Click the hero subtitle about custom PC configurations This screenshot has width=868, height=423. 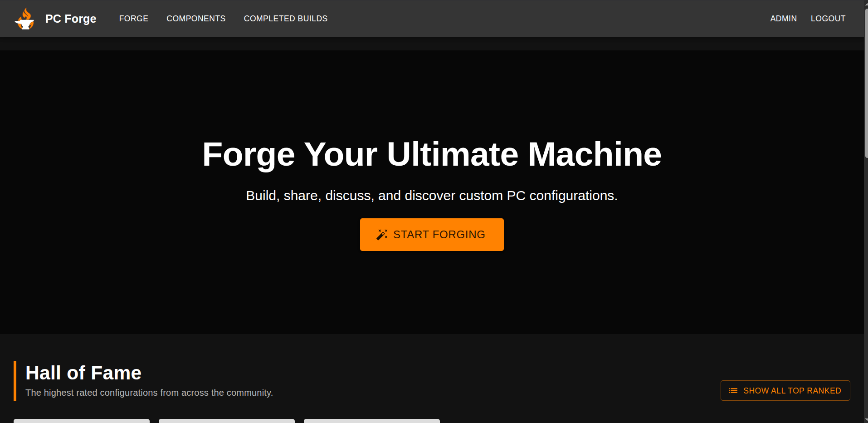[432, 196]
